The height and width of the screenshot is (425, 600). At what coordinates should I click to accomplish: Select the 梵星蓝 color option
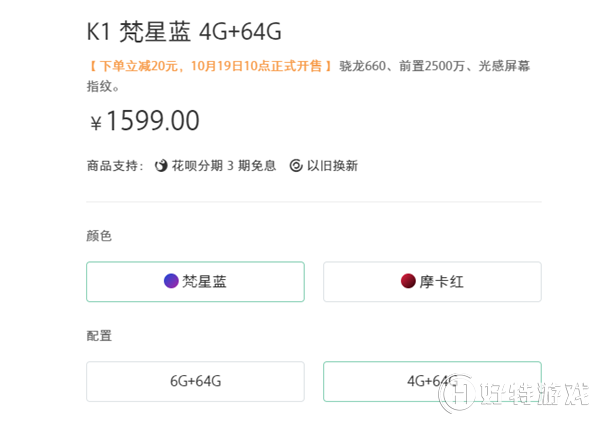[196, 282]
